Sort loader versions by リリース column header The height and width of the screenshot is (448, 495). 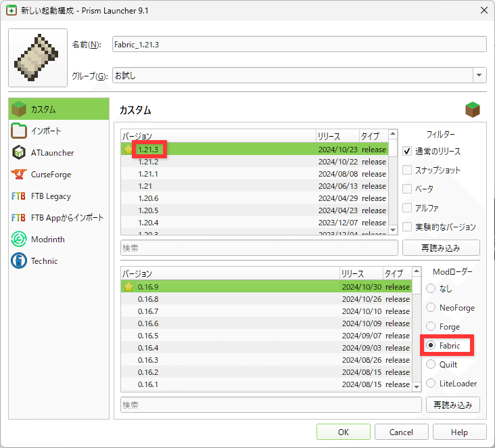point(361,273)
